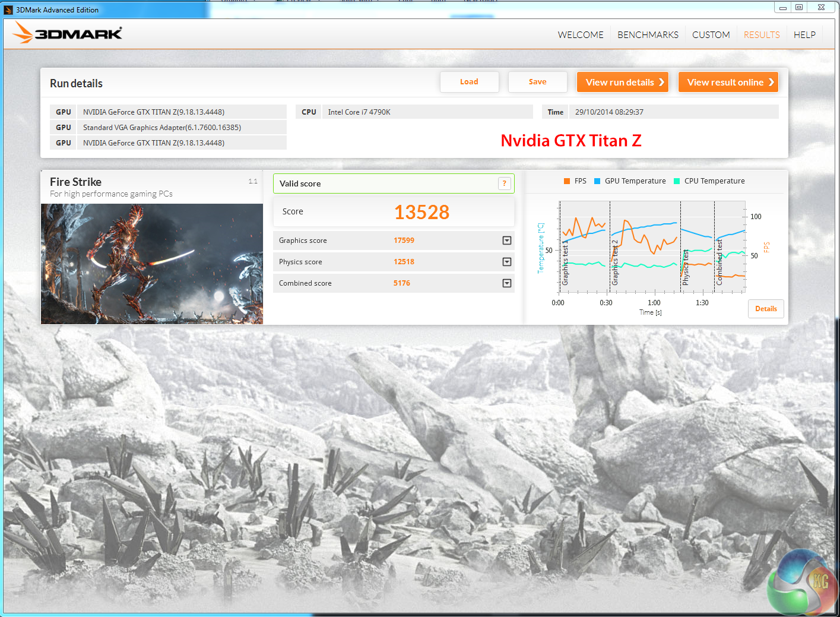Maximize the 3DMark window

799,8
